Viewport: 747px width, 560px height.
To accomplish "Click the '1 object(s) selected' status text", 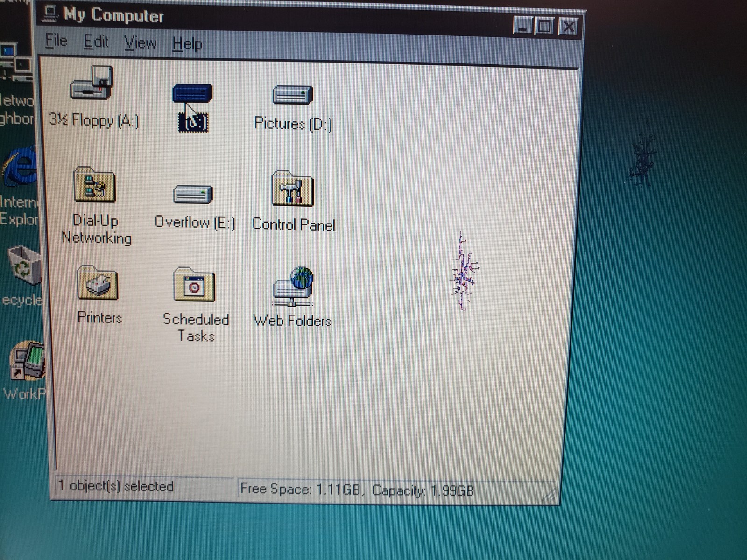I will (116, 486).
